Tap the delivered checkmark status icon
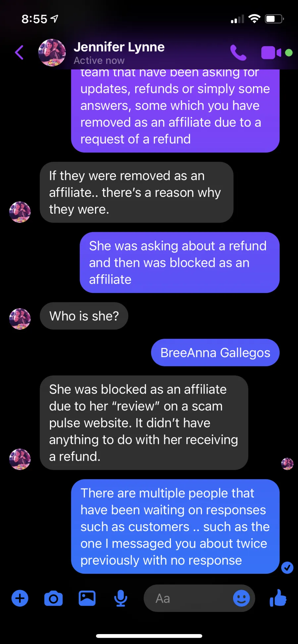Screen dimensions: 298x644 [287, 568]
